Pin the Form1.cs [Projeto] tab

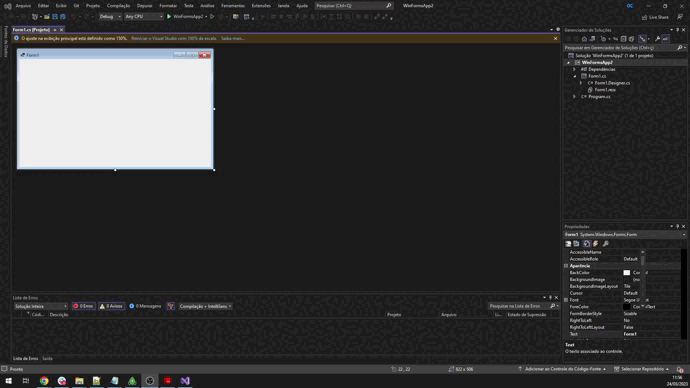click(55, 29)
